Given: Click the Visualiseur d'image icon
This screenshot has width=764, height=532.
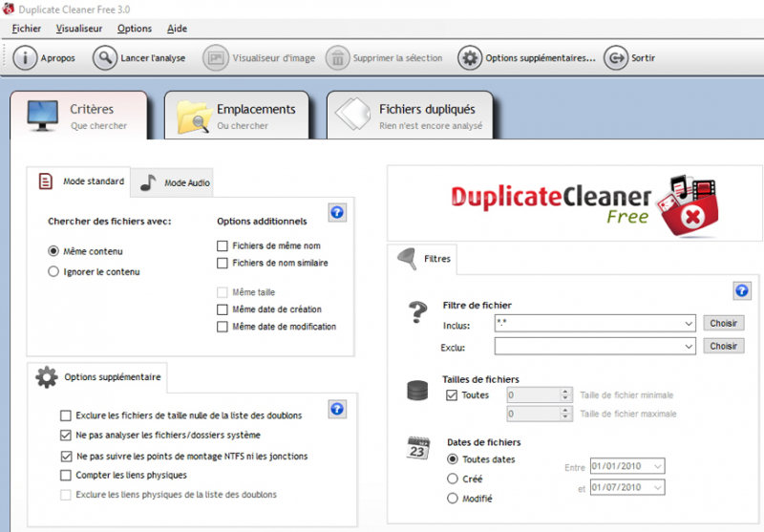Looking at the screenshot, I should (x=216, y=58).
